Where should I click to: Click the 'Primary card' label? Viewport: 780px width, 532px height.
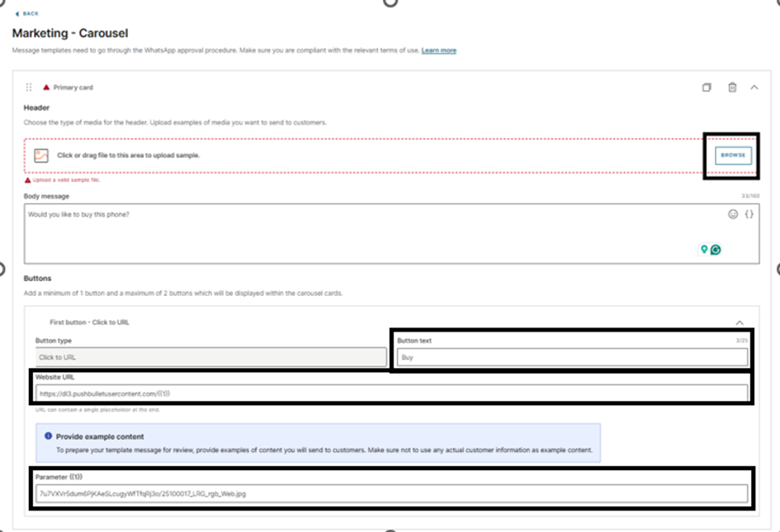[73, 87]
